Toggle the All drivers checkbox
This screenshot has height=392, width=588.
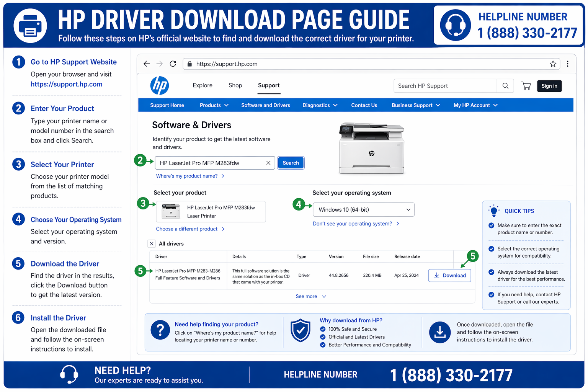(152, 243)
